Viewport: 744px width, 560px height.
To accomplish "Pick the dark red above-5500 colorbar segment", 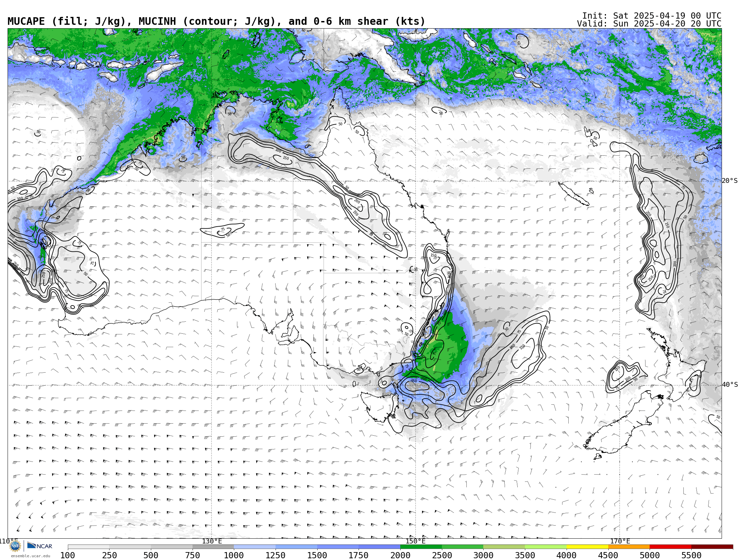I will coord(712,547).
